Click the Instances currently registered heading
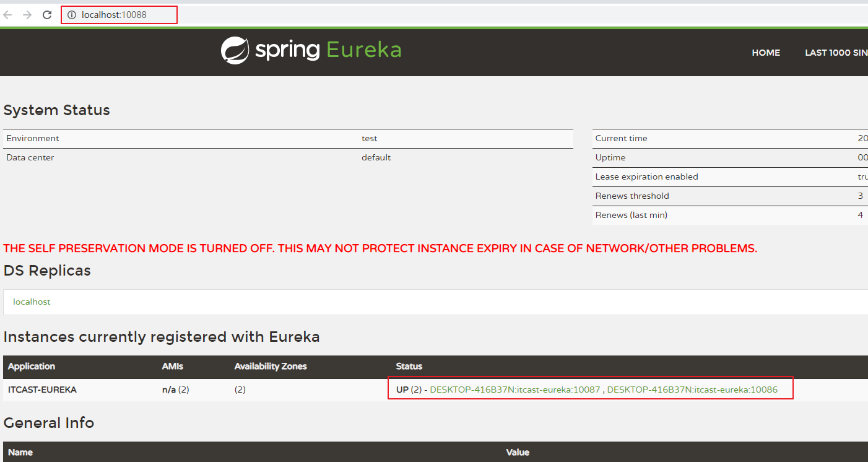The width and height of the screenshot is (868, 462). pos(162,337)
